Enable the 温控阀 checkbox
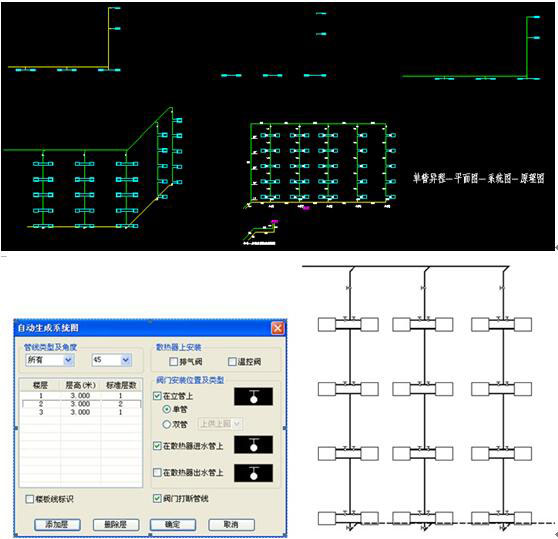 pos(232,362)
